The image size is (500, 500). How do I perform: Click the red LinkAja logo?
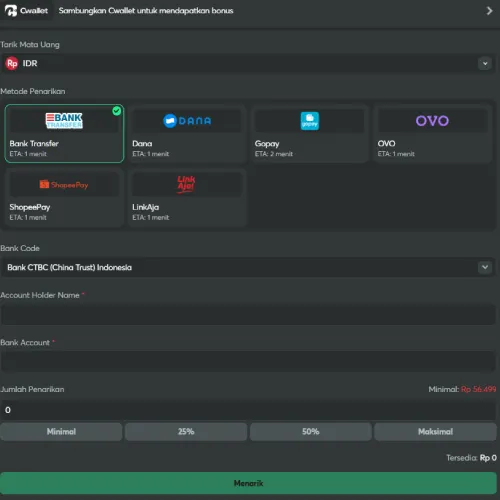(186, 184)
